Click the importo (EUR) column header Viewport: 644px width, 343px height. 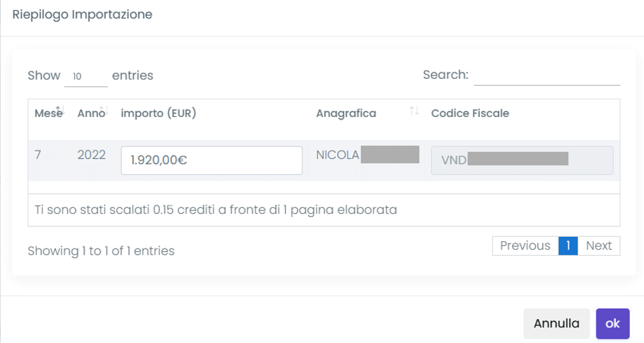pyautogui.click(x=159, y=114)
